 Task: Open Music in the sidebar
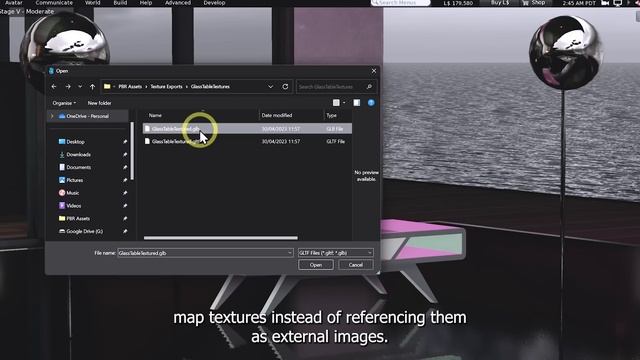(x=69, y=193)
